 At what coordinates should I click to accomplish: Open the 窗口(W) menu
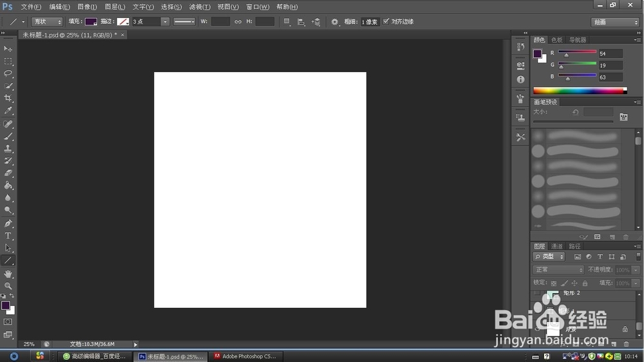coord(258,7)
